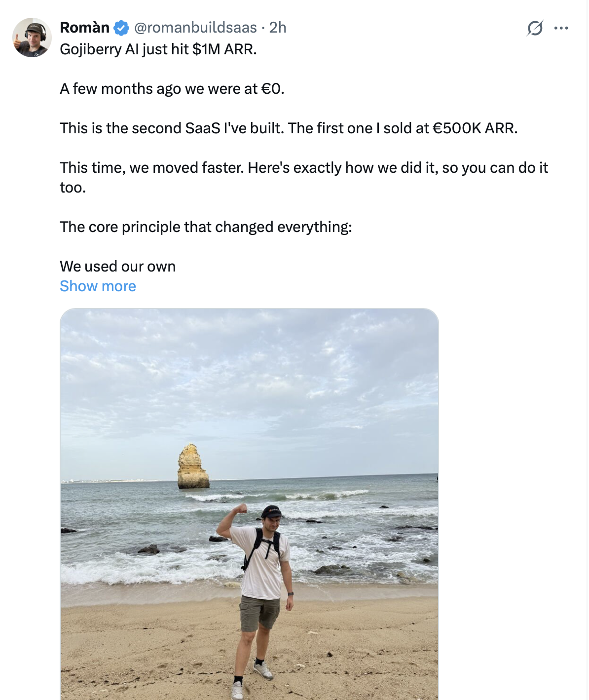Click the rock formation in the photo

[192, 467]
